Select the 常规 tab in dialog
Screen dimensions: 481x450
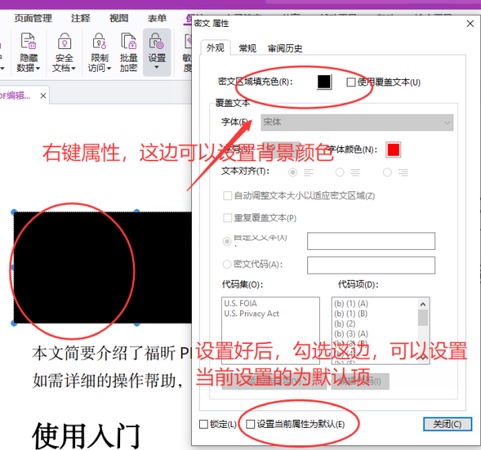[247, 49]
